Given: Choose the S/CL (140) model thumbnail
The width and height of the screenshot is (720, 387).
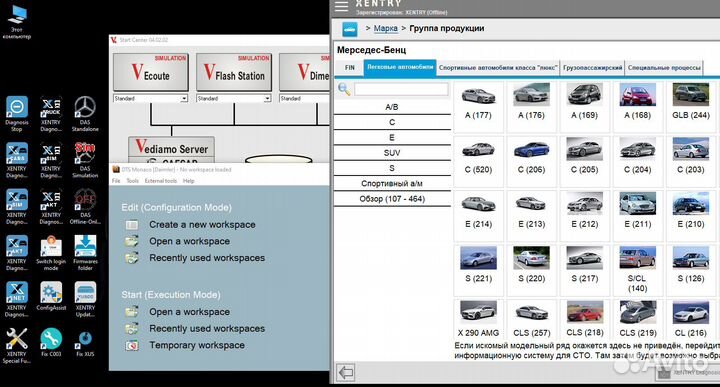Looking at the screenshot, I should tap(637, 258).
